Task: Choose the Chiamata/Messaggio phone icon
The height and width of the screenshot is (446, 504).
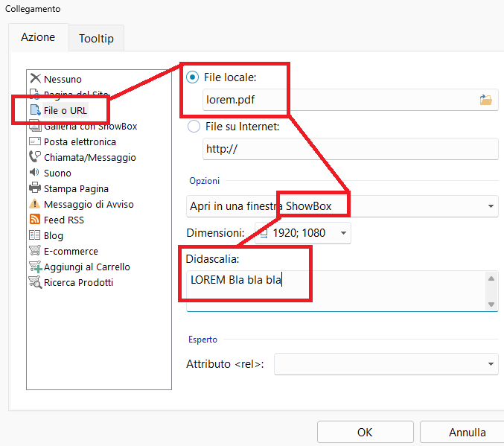Action: point(34,157)
